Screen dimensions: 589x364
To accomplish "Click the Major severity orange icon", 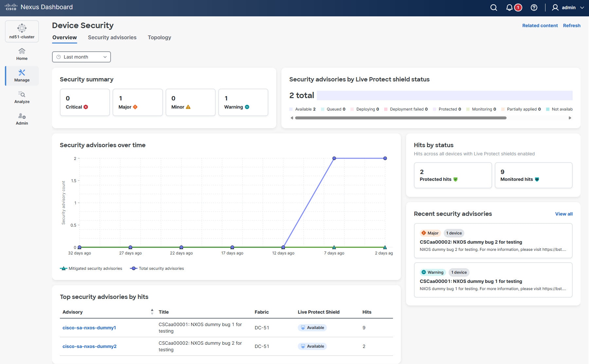I will coord(135,107).
